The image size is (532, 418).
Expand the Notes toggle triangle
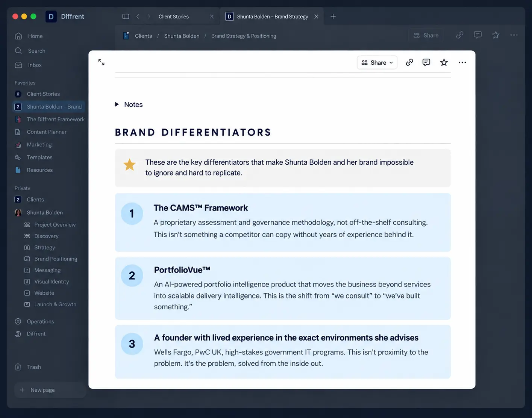coord(117,104)
